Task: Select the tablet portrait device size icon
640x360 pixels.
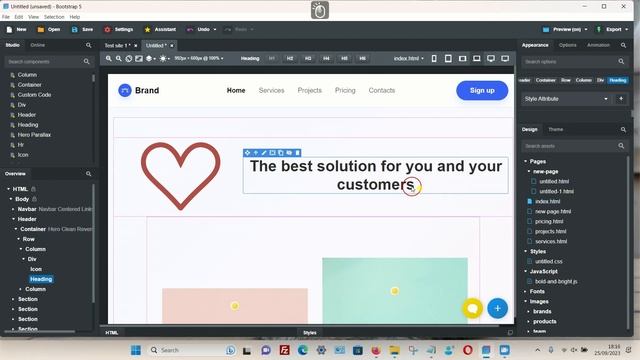Action: pos(448,59)
